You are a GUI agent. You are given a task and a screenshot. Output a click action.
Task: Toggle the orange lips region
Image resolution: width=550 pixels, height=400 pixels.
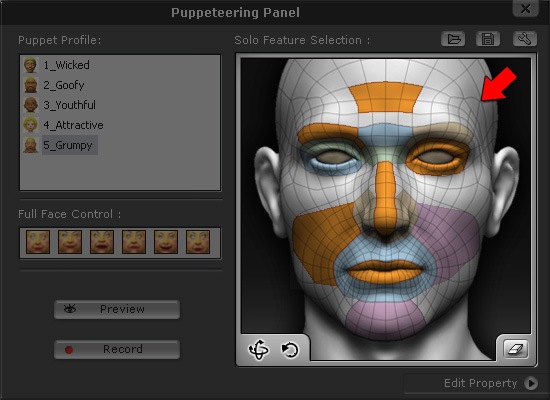tap(385, 271)
